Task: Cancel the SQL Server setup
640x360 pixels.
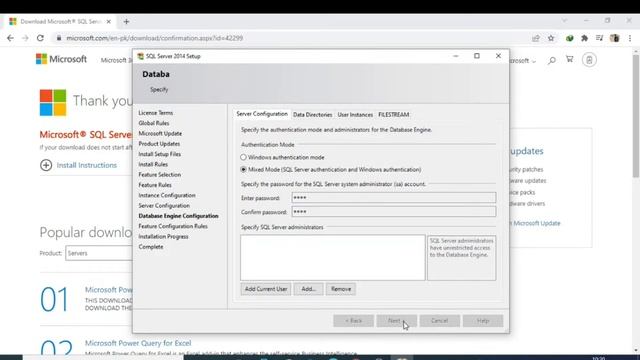Action: pyautogui.click(x=440, y=321)
